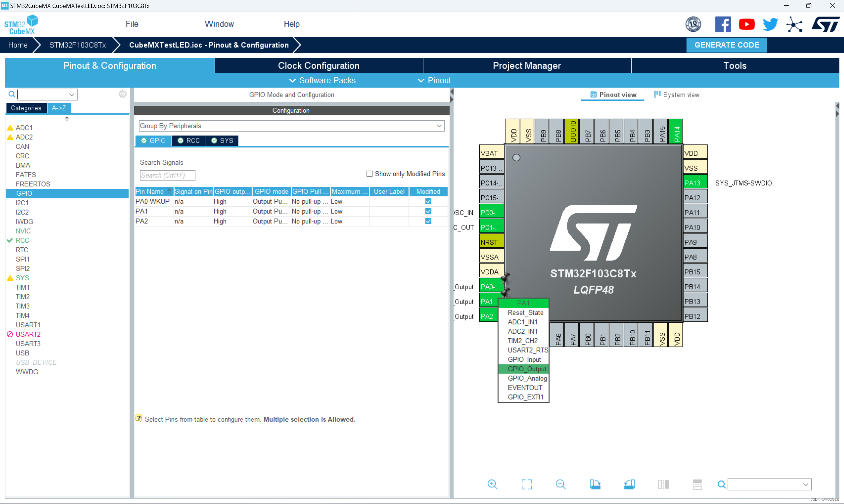
Task: Toggle Modified checkbox for PA2 row
Action: [x=428, y=221]
